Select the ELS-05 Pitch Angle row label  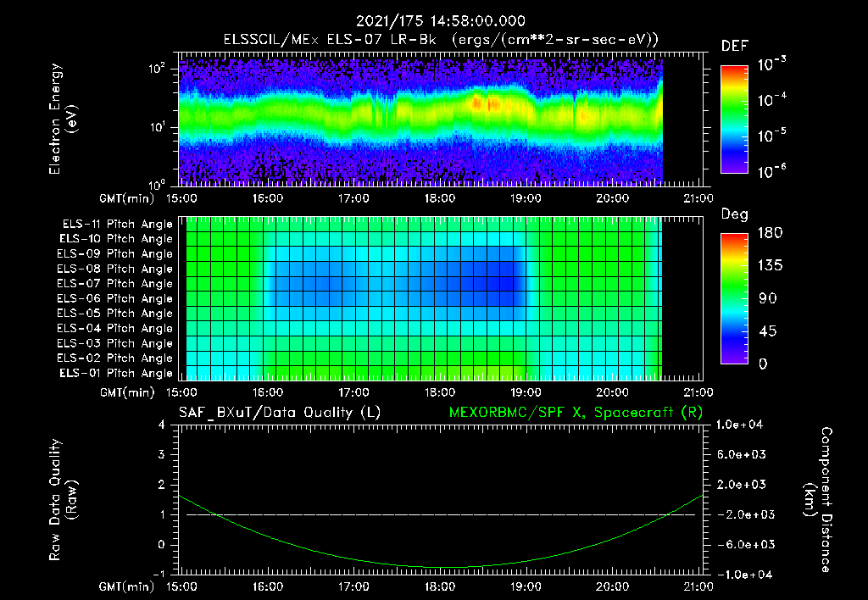(115, 314)
